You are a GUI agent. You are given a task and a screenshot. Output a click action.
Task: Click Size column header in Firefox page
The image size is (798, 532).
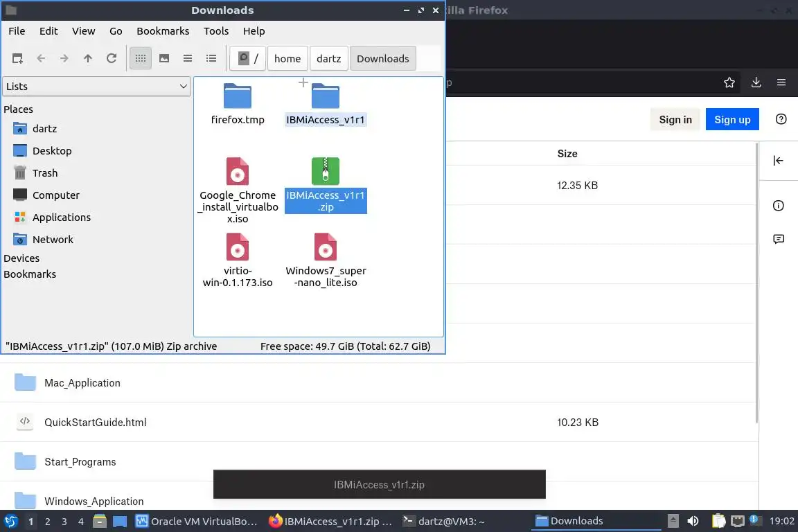(567, 154)
